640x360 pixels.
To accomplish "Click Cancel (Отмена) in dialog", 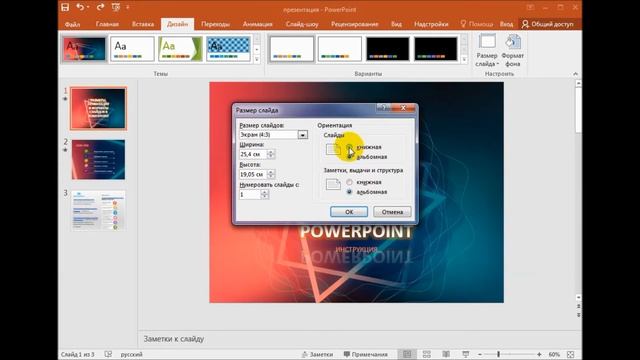I will click(x=392, y=212).
